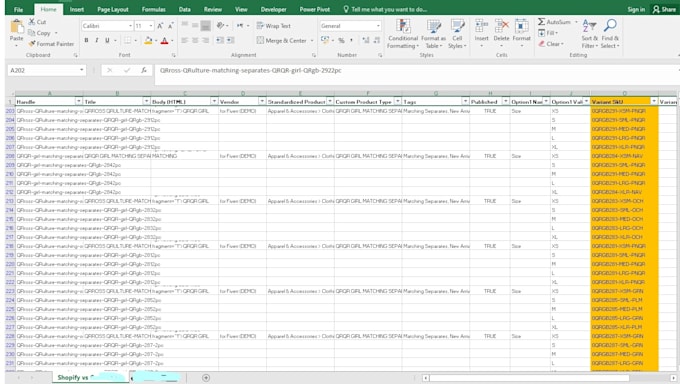
Task: Select row header 208
Action: [x=10, y=156]
